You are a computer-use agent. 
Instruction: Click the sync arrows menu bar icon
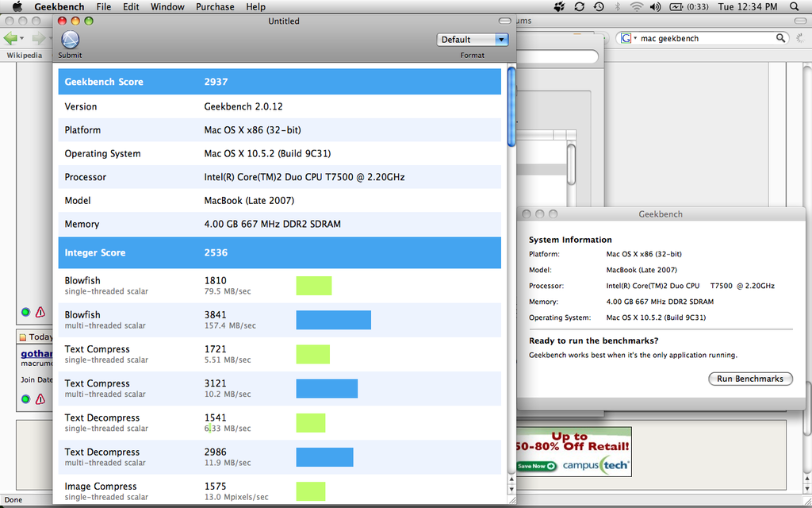[x=579, y=6]
